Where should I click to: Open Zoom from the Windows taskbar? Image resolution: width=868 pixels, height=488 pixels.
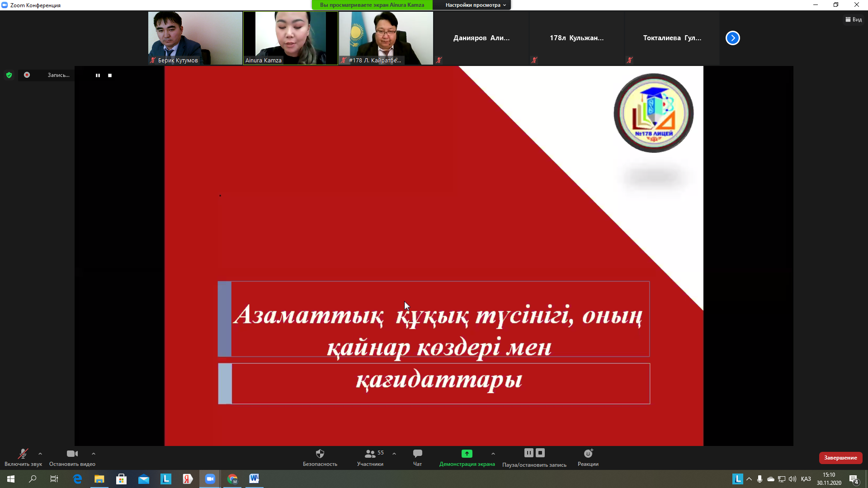coord(210,479)
